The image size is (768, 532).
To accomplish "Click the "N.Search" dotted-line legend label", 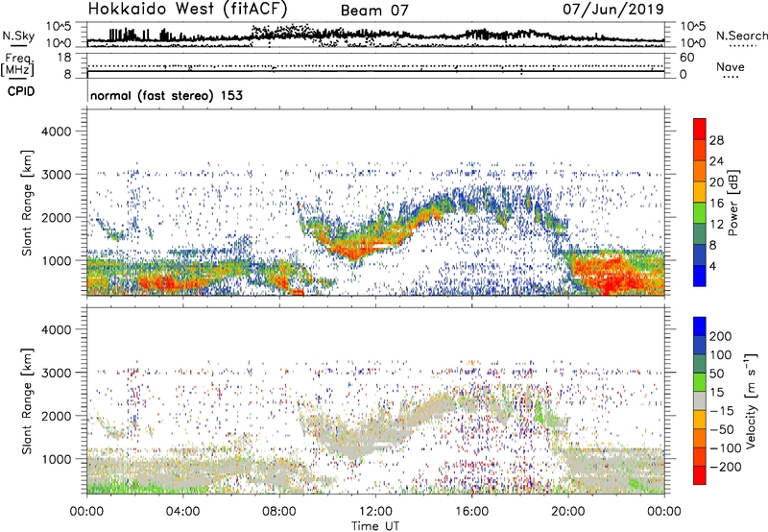I will tap(741, 36).
